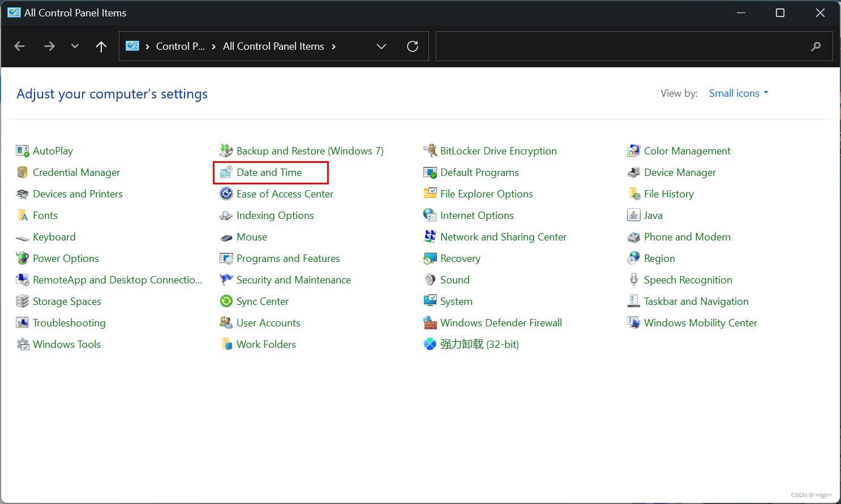Expand the chevron after Control P... breadcrumb
Screen dimensions: 841x504
[214, 46]
